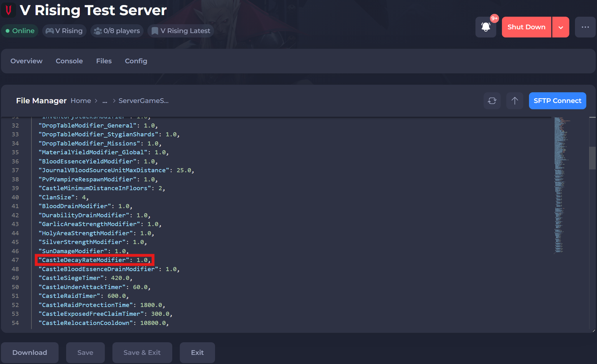Click line number 40 in the gutter
The width and height of the screenshot is (597, 364).
click(15, 197)
